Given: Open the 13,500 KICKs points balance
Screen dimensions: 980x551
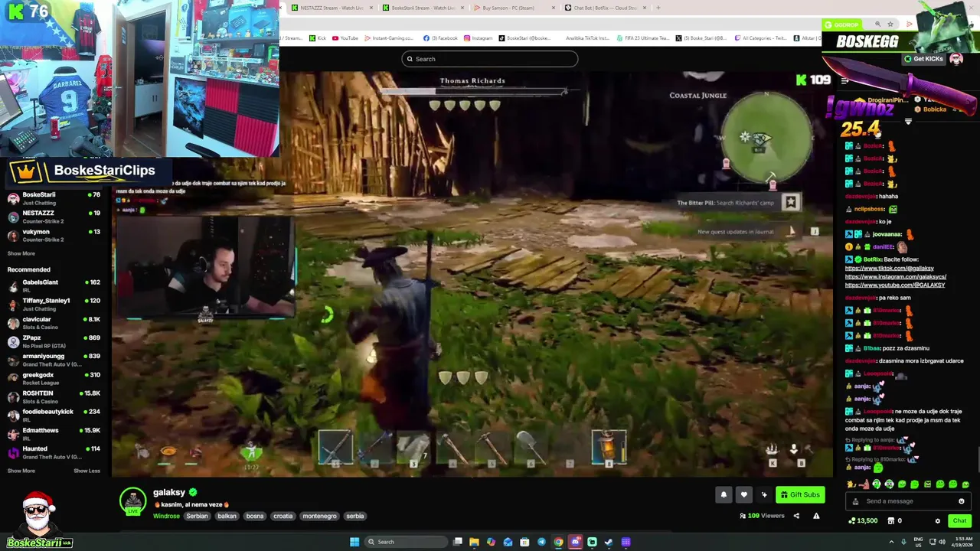Looking at the screenshot, I should tap(864, 521).
